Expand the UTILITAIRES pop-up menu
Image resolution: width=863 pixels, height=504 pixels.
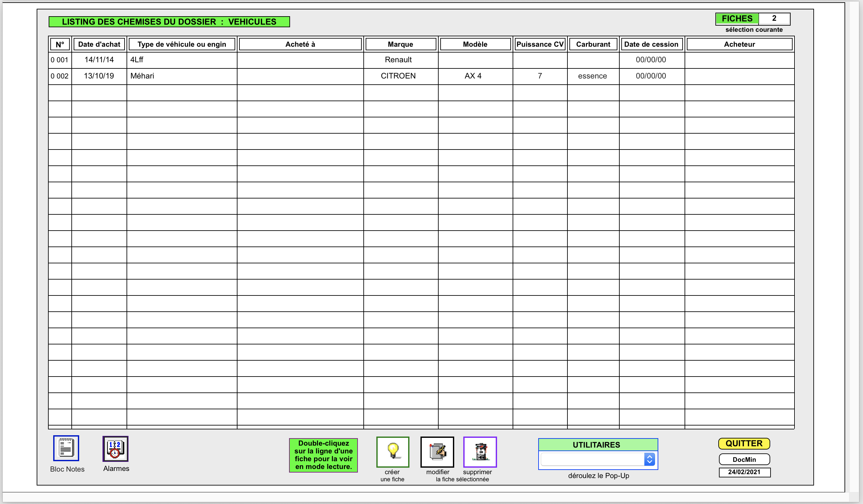pos(598,460)
